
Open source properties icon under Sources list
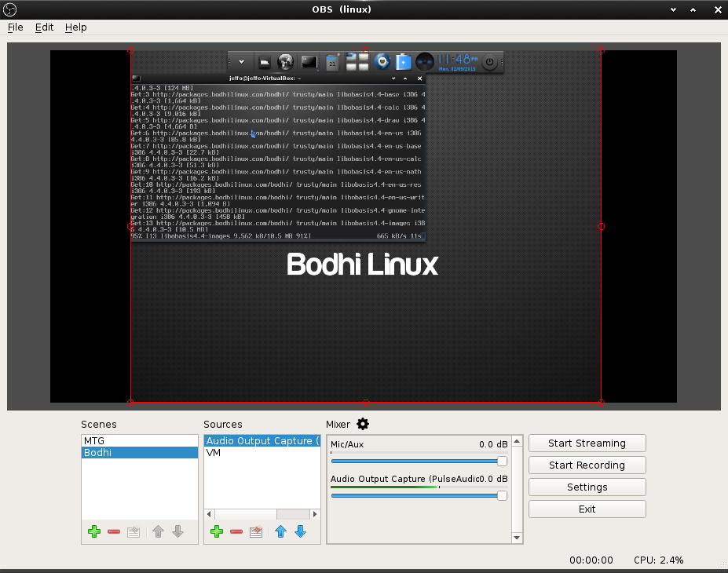(x=256, y=531)
